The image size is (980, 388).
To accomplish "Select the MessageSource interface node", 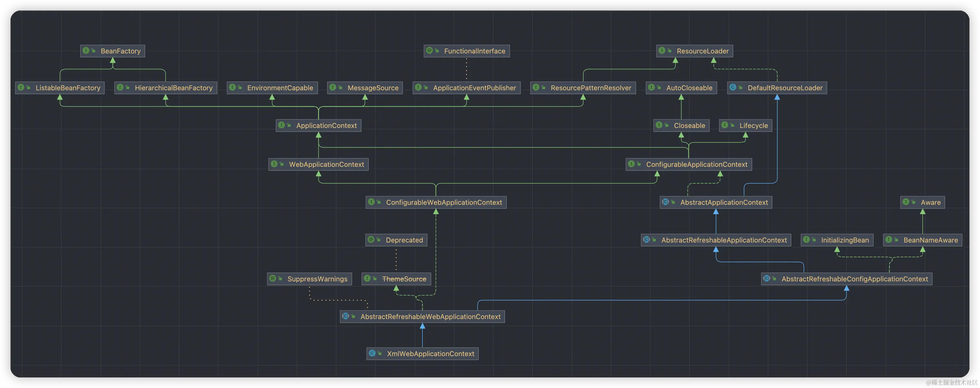I will (x=372, y=88).
